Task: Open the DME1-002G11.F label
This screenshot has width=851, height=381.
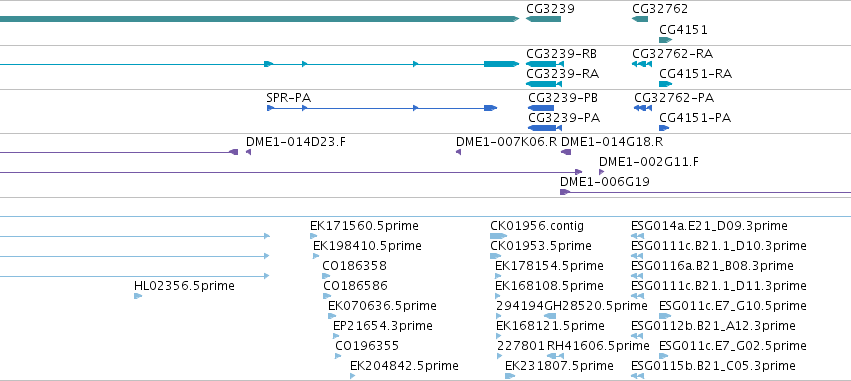Action: tap(649, 162)
